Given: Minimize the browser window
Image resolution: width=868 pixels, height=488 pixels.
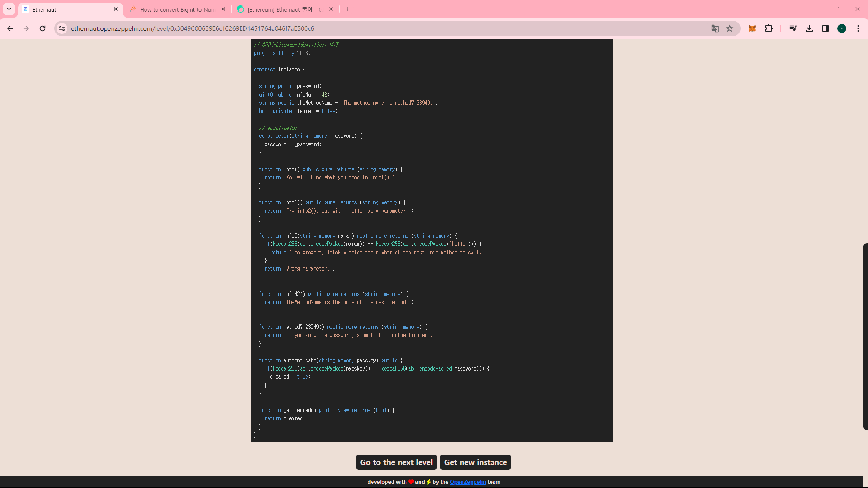Looking at the screenshot, I should tap(816, 9).
